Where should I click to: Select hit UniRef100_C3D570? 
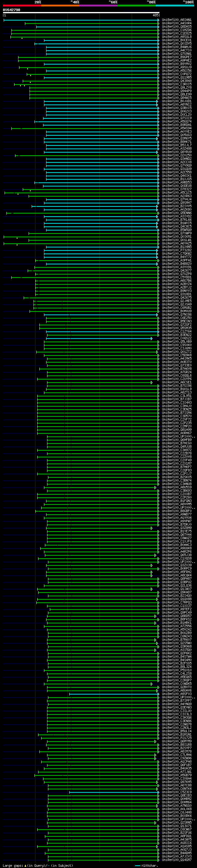[x=176, y=416]
